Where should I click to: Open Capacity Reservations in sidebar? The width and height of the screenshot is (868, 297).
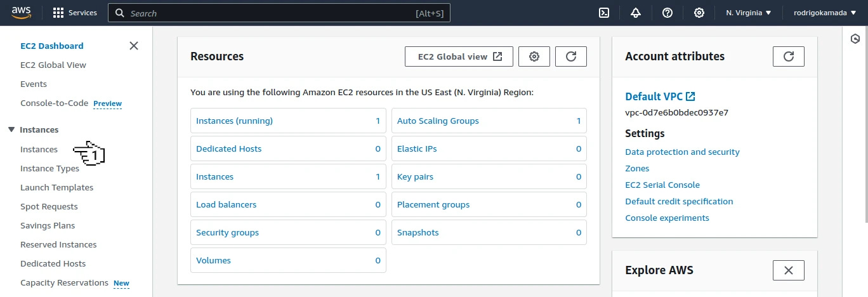64,282
